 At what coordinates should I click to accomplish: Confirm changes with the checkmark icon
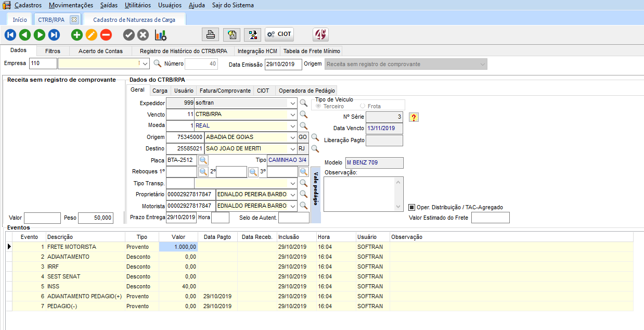(129, 35)
